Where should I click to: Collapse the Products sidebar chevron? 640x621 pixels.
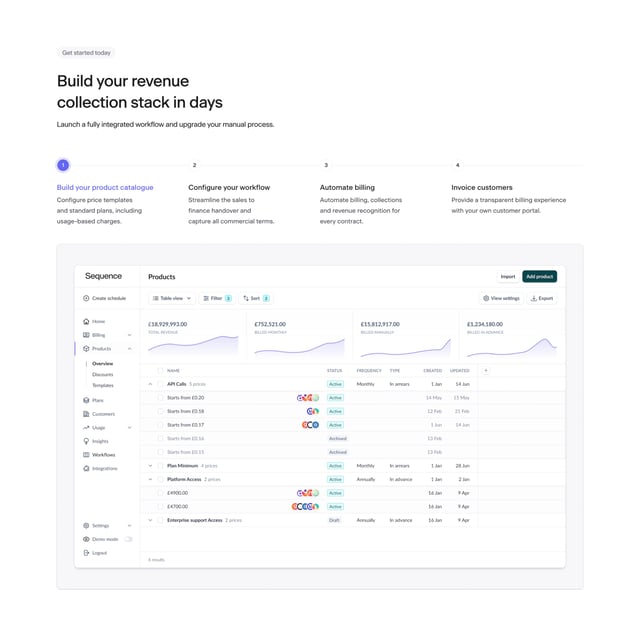(129, 349)
